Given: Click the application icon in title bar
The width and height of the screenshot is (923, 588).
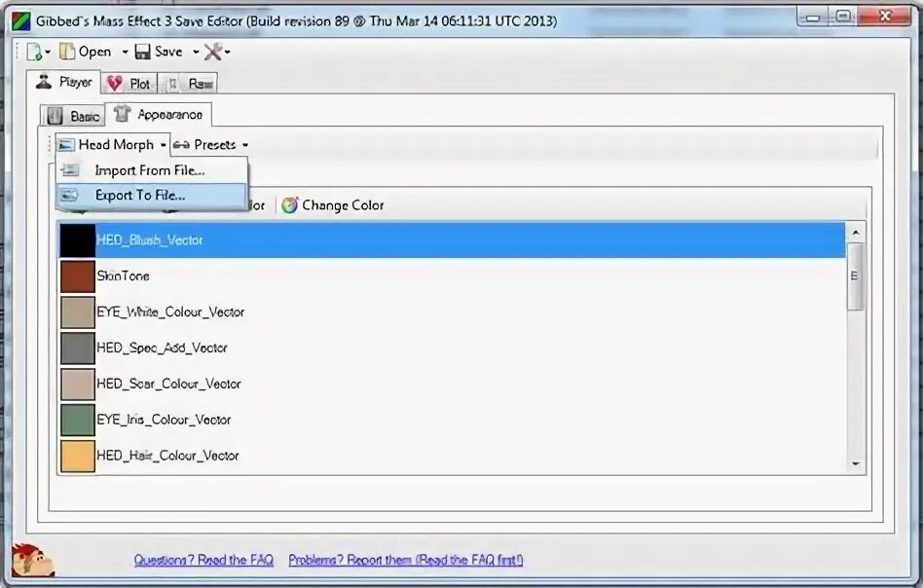Looking at the screenshot, I should [x=21, y=21].
